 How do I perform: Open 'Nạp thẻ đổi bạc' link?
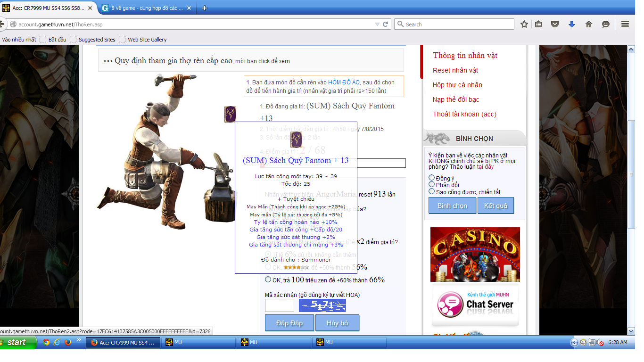[x=456, y=99]
